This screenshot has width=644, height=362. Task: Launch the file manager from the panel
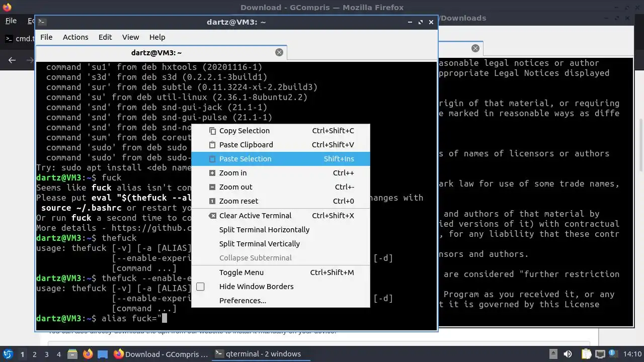(72, 354)
